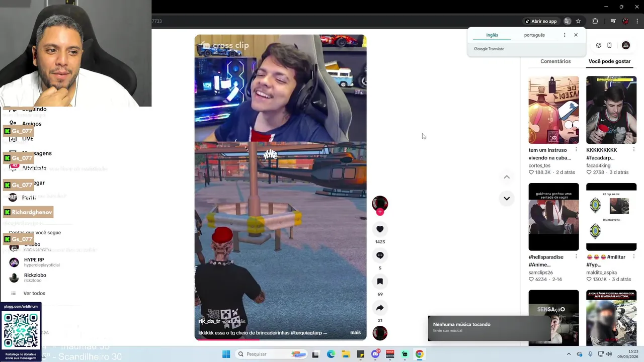Follow creator via the red plus avatar
The width and height of the screenshot is (644, 362).
tap(380, 212)
